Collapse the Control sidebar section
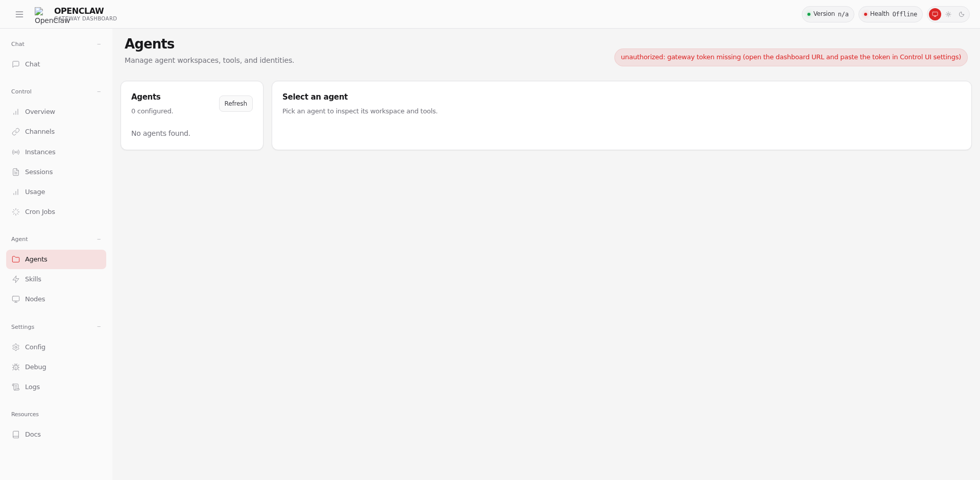 [x=99, y=92]
